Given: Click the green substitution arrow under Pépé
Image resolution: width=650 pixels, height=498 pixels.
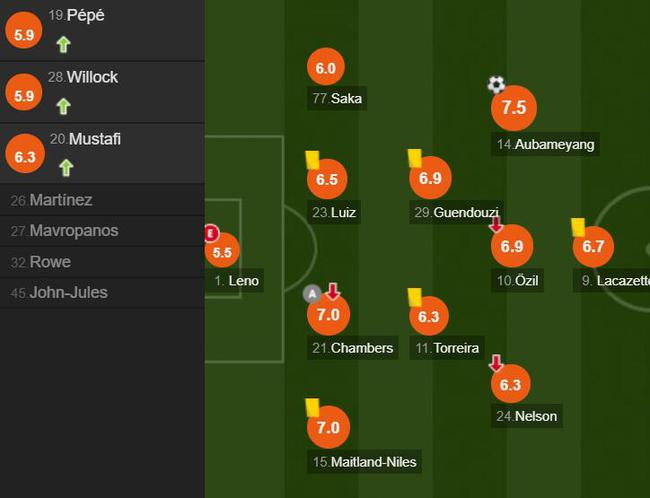Looking at the screenshot, I should point(64,44).
